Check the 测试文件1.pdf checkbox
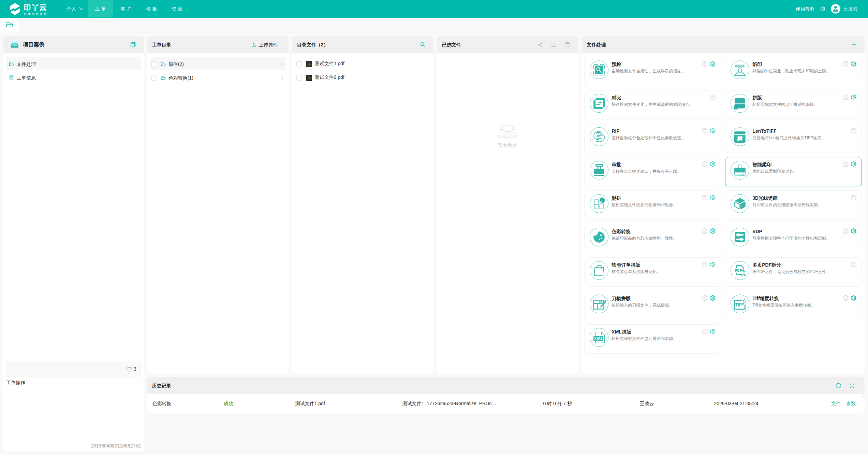The image size is (868, 455). (x=299, y=64)
